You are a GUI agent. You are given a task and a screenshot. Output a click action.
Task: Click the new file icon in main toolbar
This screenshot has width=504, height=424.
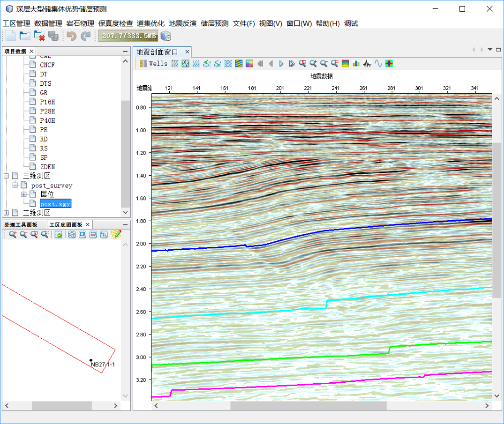click(x=10, y=36)
